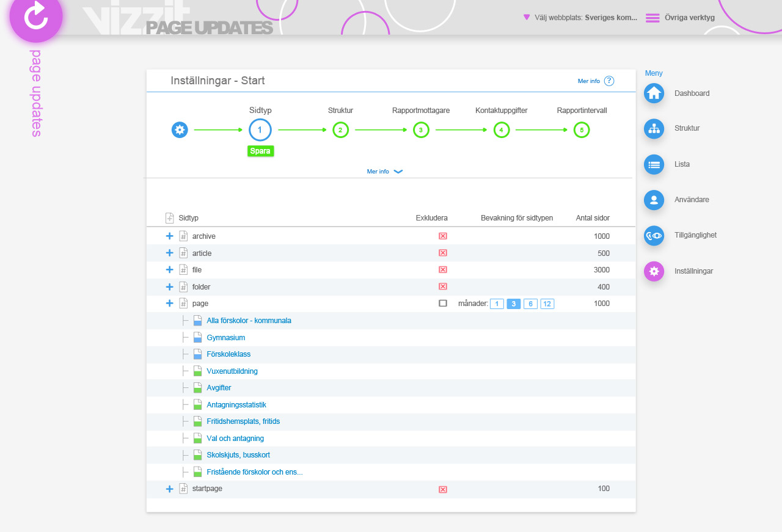Toggle the Exkludera checkbox for page
This screenshot has height=532, width=782.
pos(443,304)
